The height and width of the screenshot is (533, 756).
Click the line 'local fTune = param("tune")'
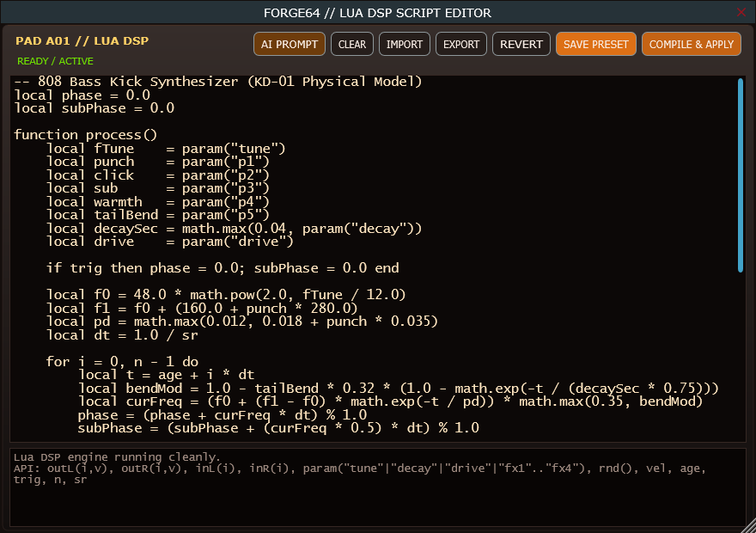tap(166, 148)
